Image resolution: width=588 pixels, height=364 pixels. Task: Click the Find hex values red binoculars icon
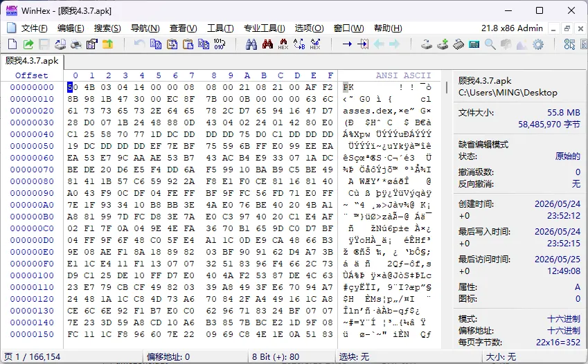tap(267, 44)
